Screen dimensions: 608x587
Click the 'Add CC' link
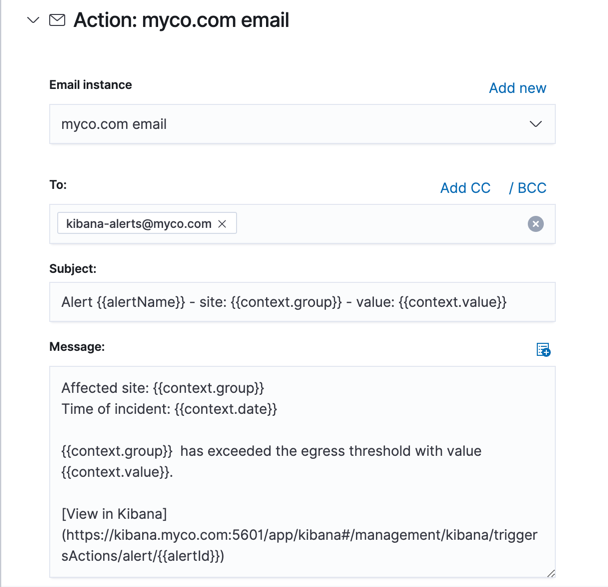(465, 188)
